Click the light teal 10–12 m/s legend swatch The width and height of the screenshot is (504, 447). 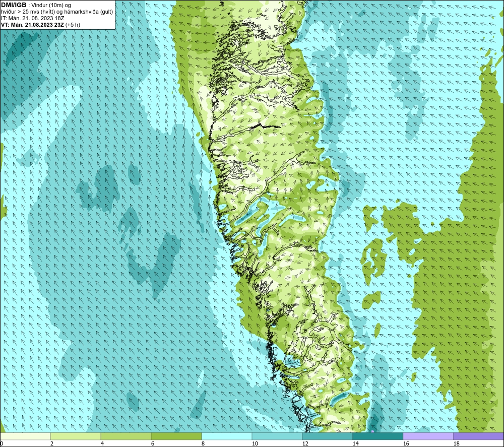tap(277, 436)
